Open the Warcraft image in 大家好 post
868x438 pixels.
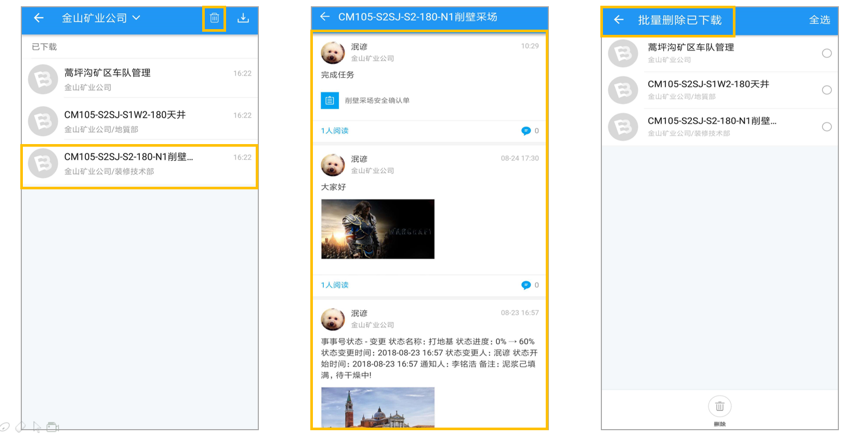[x=378, y=229]
